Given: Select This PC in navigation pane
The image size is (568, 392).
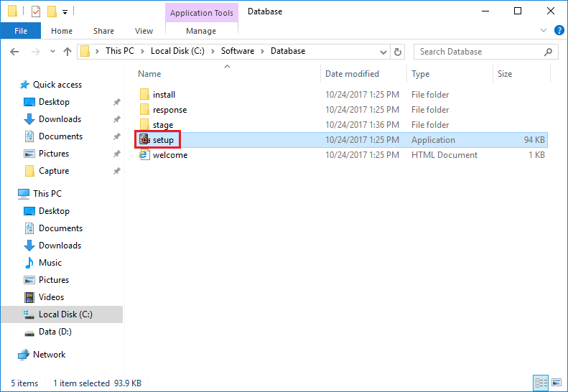Looking at the screenshot, I should coord(47,194).
